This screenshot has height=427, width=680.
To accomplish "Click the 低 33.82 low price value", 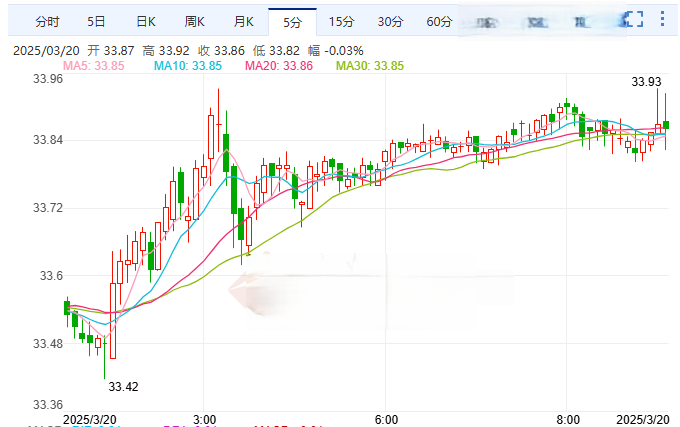I will pyautogui.click(x=276, y=51).
